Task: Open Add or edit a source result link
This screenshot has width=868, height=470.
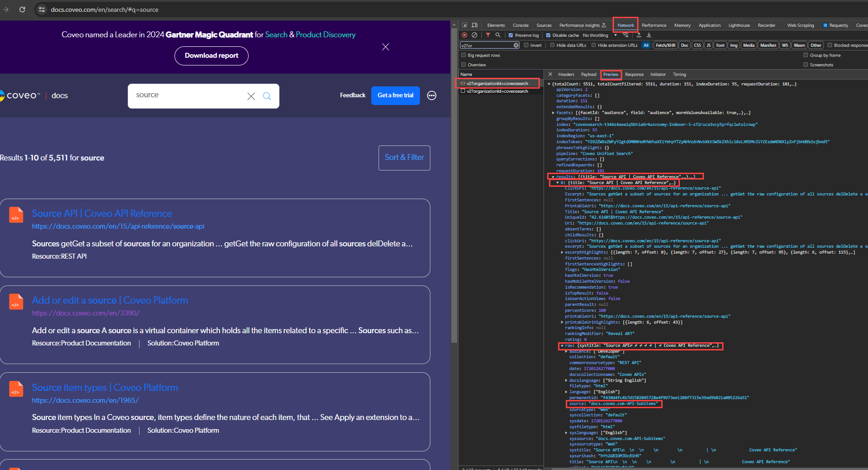Action: pos(110,300)
